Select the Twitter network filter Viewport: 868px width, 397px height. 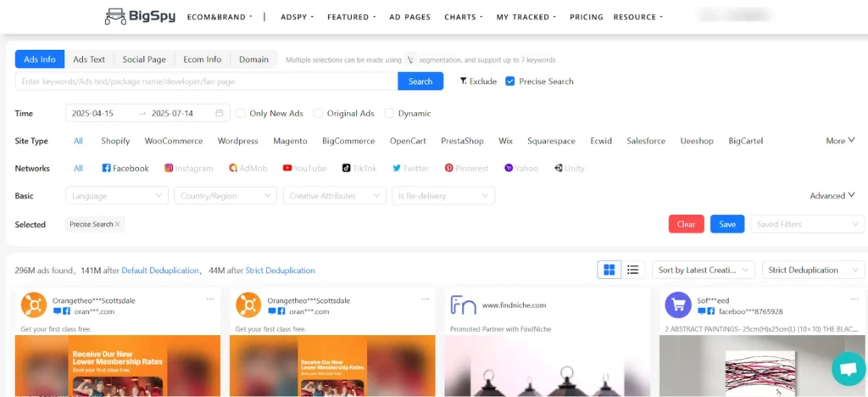[x=411, y=168]
